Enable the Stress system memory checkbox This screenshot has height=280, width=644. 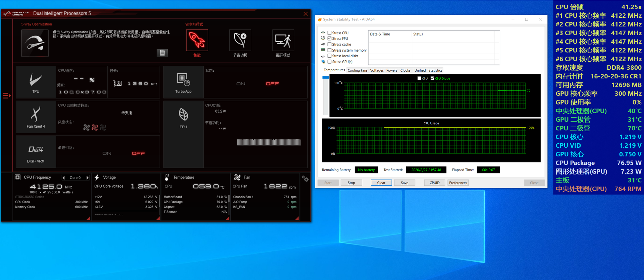click(329, 50)
